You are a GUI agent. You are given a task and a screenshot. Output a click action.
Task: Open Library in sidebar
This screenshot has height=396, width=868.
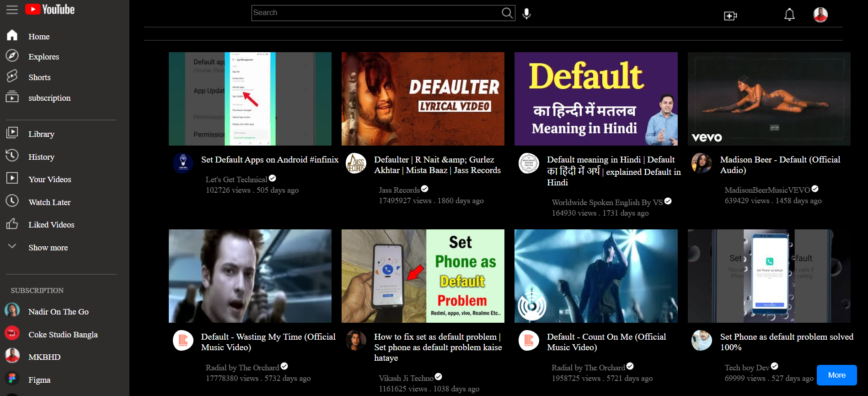pyautogui.click(x=41, y=134)
